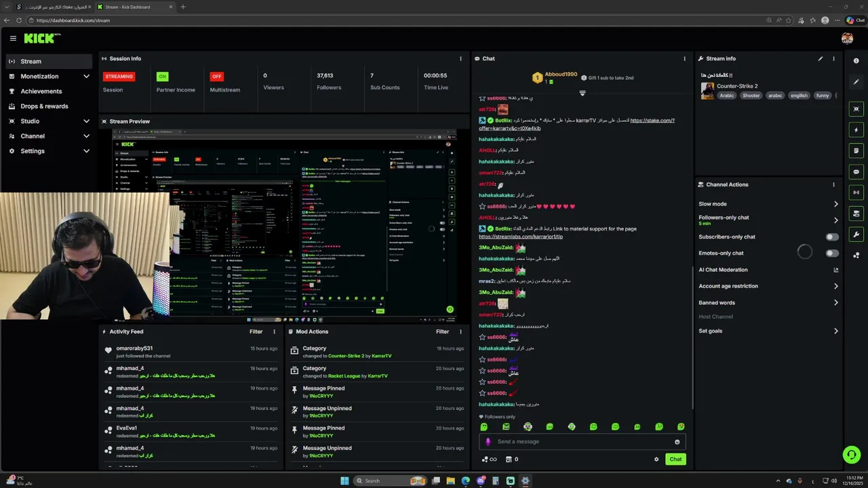868x488 pixels.
Task: Toggle the channel actions widget icon in the right sidebar
Action: coord(856,213)
